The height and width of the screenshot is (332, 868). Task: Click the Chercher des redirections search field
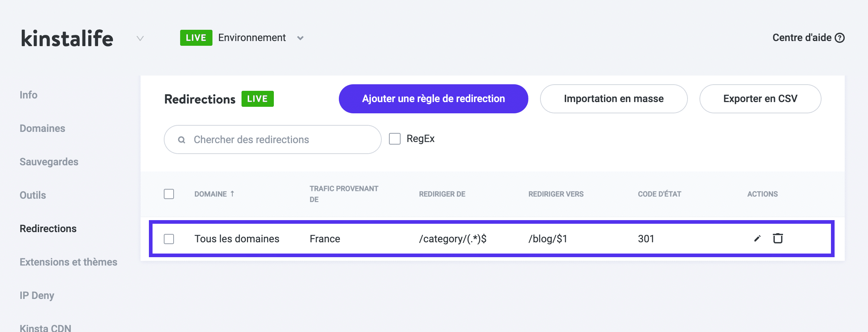click(x=272, y=139)
